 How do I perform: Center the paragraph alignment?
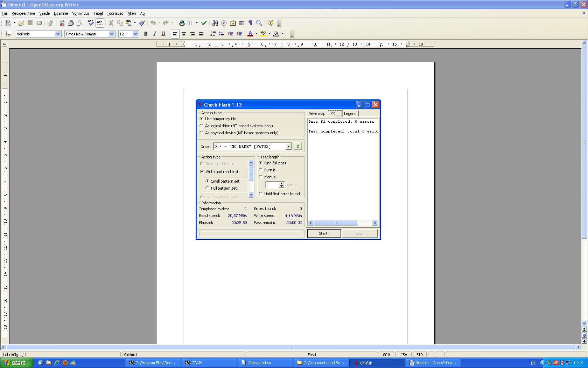(x=184, y=34)
